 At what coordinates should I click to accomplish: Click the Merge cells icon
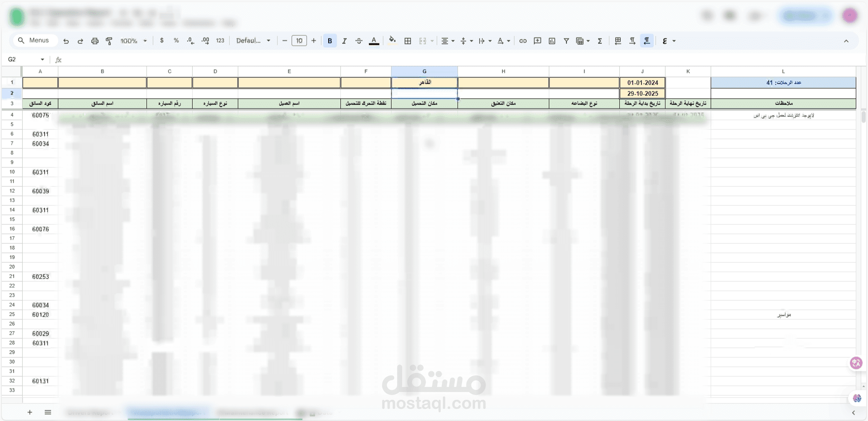click(x=423, y=41)
